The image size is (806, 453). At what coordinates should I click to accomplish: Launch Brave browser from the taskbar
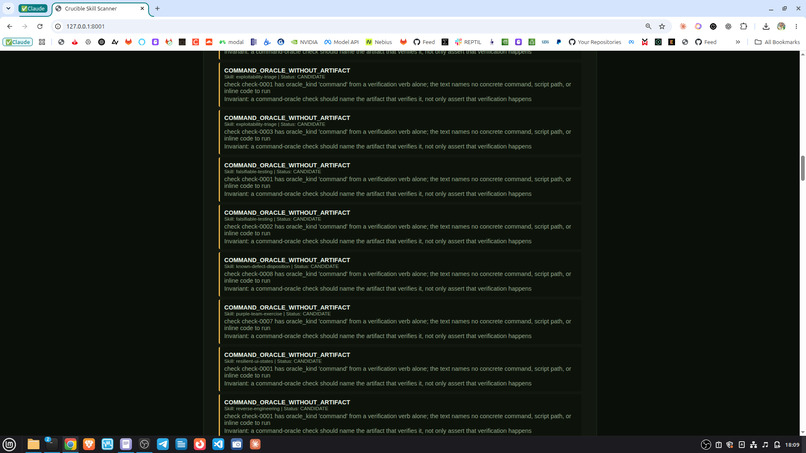(89, 444)
